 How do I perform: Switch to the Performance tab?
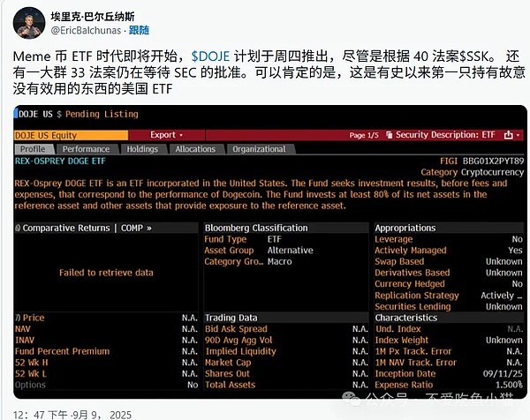87,149
